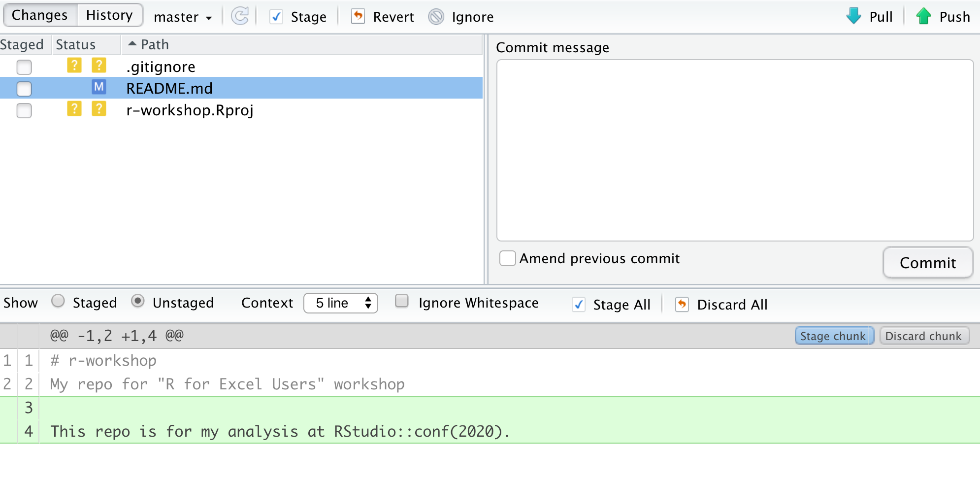Click the Stage All label
Image resolution: width=980 pixels, height=485 pixels.
point(622,305)
